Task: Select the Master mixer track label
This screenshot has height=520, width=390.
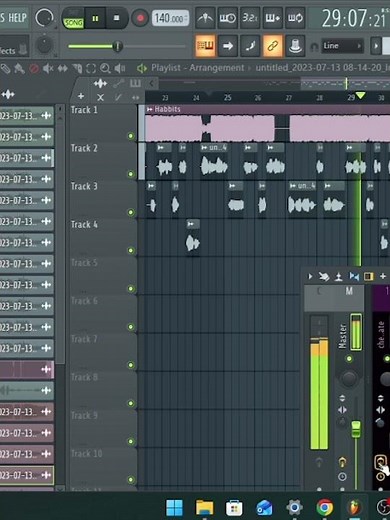Action: point(342,336)
